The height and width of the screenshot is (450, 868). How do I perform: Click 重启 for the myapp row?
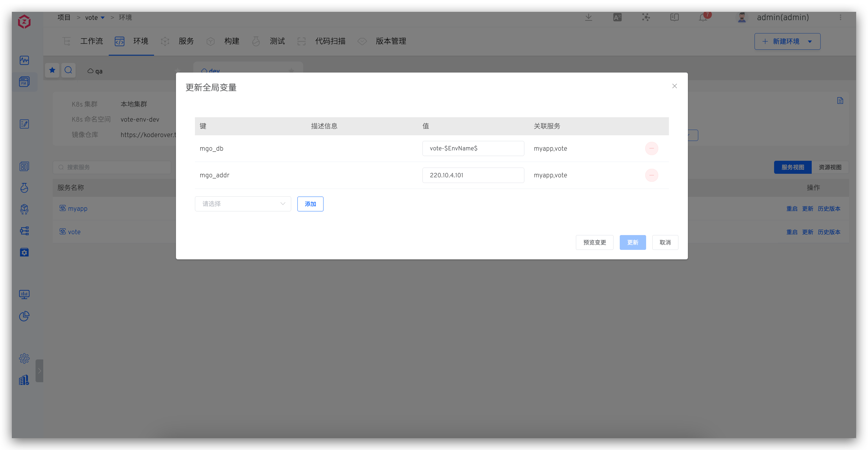pyautogui.click(x=792, y=209)
